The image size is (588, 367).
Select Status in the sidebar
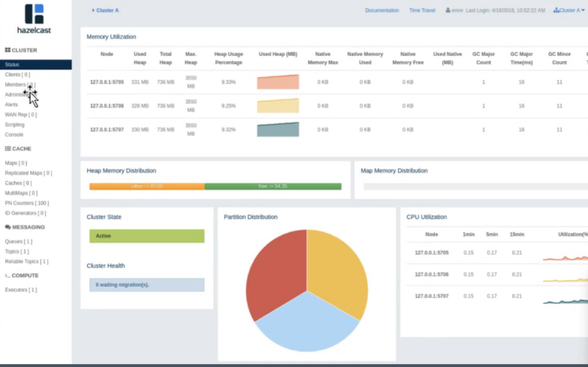[36, 64]
